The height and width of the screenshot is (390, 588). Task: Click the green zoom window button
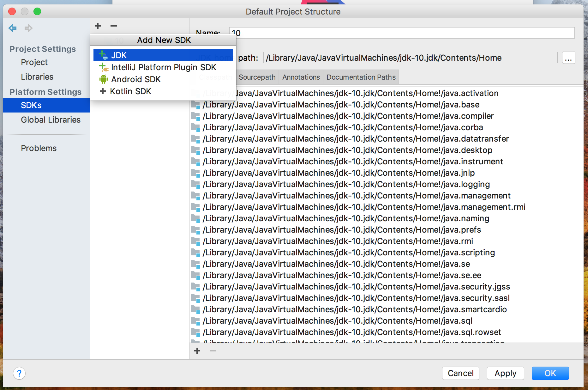click(x=37, y=12)
